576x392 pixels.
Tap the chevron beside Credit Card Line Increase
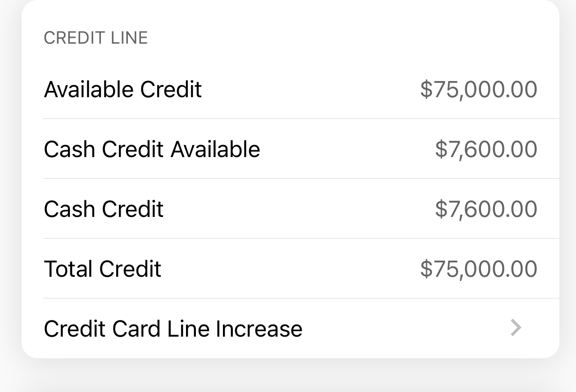[x=516, y=328]
